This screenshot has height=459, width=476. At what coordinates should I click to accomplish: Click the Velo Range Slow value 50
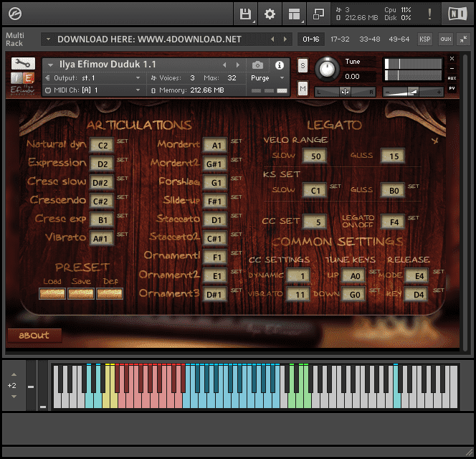tap(315, 156)
